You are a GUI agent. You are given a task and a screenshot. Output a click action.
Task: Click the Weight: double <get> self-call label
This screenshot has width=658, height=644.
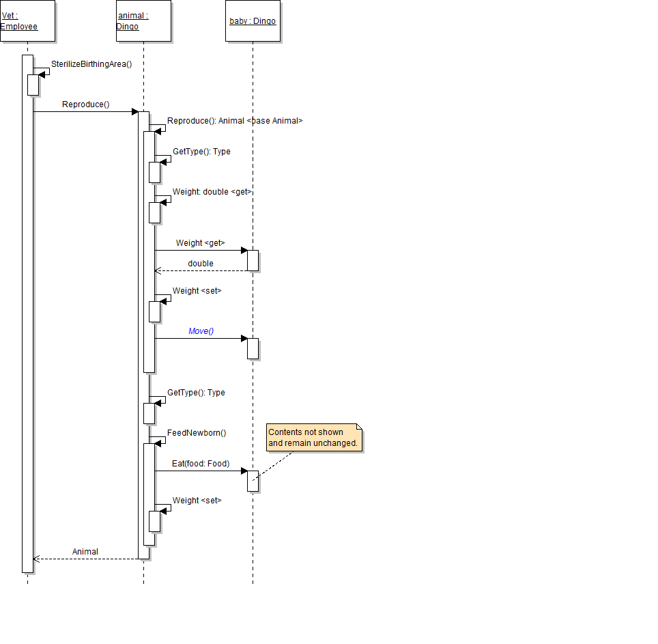(x=212, y=193)
